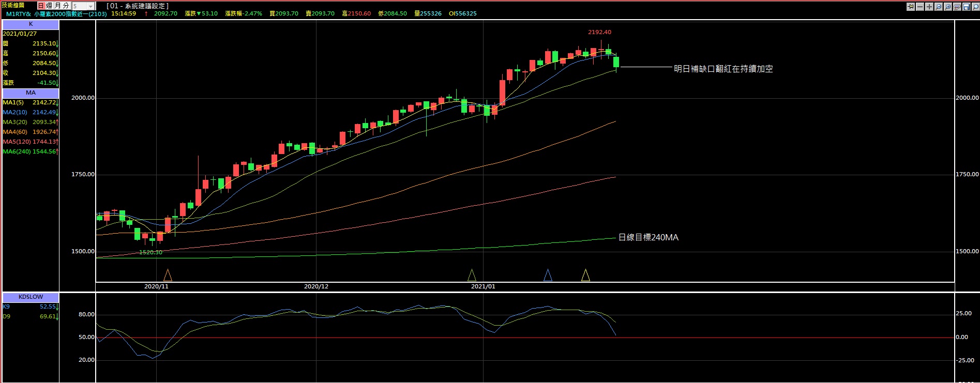Zoom out with the magnifier minus icon

[939, 7]
